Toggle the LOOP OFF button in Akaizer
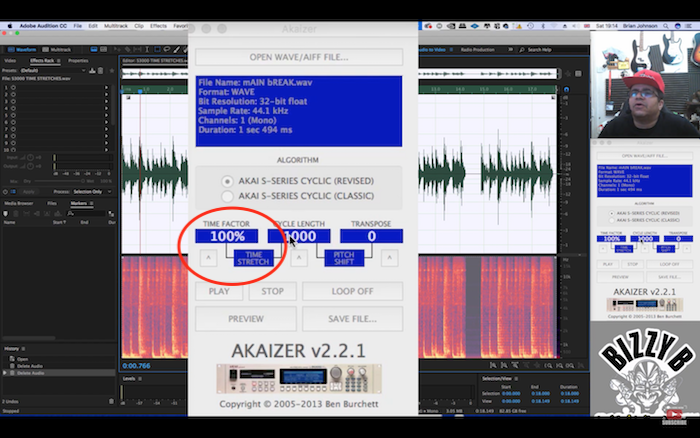 point(352,291)
